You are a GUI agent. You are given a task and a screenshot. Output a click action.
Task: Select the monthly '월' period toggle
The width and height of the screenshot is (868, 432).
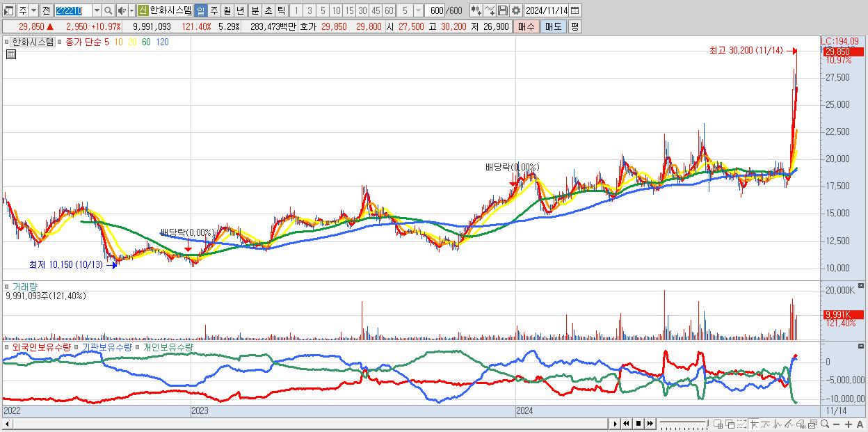click(x=227, y=10)
